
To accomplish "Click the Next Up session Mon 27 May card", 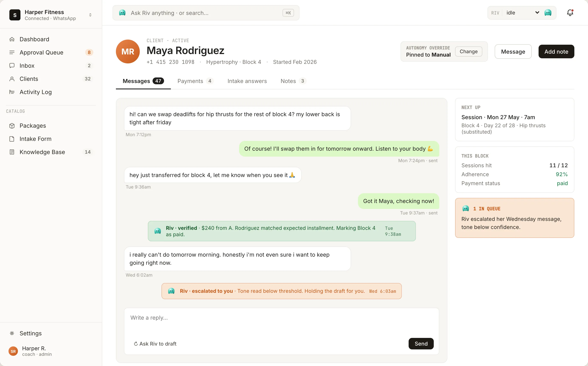I will (514, 120).
